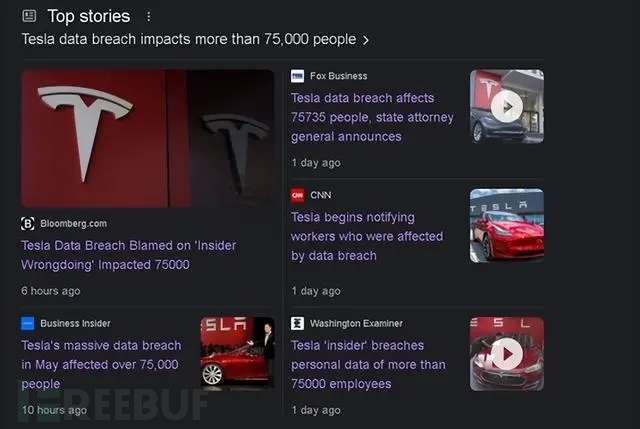Click the CNN red Tesla car thumbnail
The image size is (640, 429).
pyautogui.click(x=507, y=225)
